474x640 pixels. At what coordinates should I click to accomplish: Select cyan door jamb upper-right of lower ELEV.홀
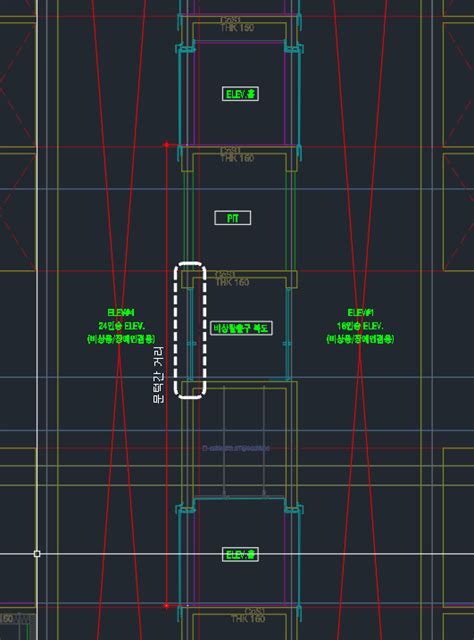[293, 508]
